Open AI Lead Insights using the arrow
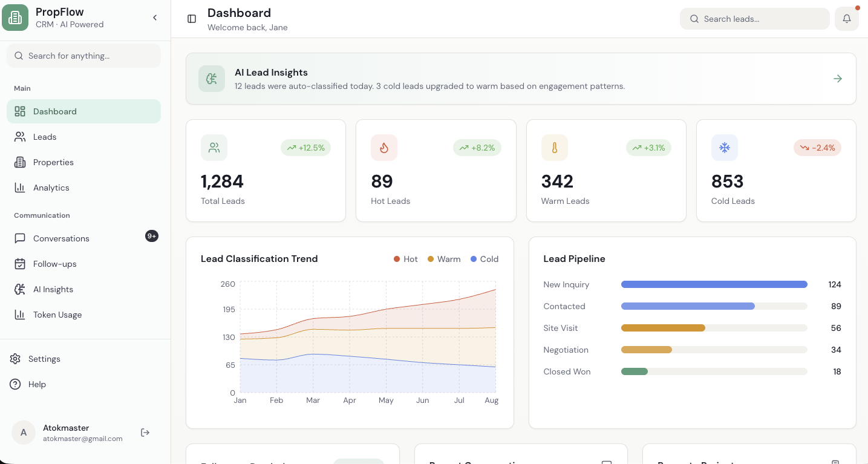The width and height of the screenshot is (868, 464). 838,79
